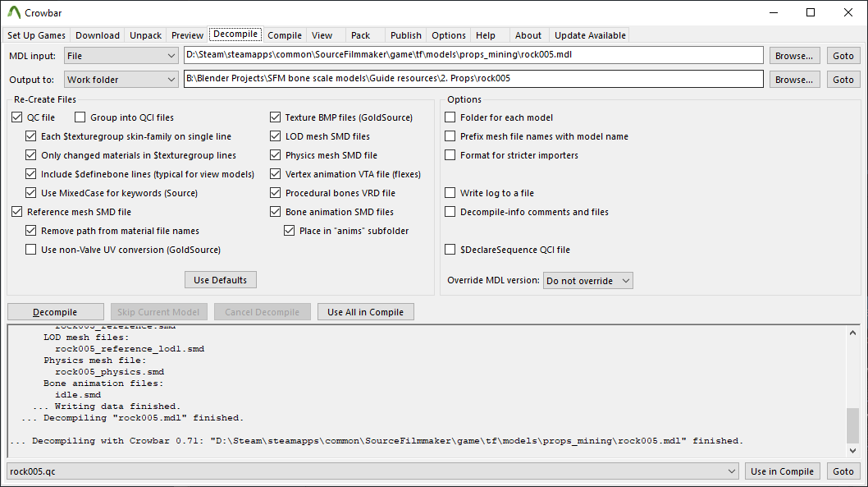Click rock005_reference_lod1.smd in the log
This screenshot has height=487, width=868.
pos(130,348)
